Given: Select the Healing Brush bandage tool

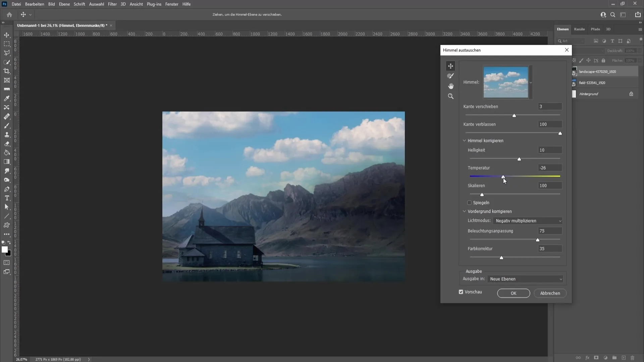Looking at the screenshot, I should click(7, 116).
